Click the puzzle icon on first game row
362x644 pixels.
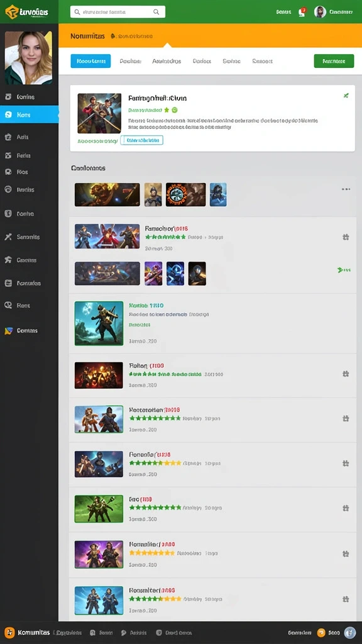[346, 237]
